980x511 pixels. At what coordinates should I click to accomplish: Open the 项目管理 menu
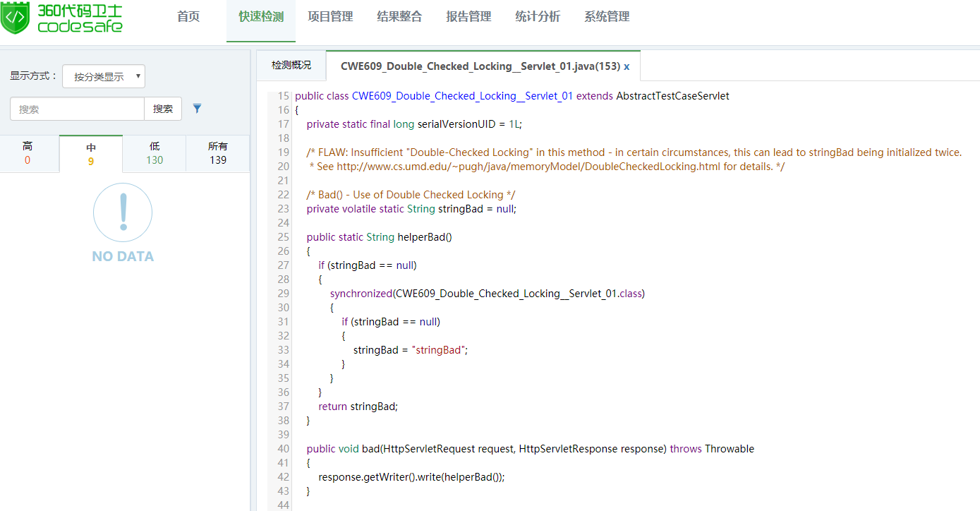click(330, 17)
